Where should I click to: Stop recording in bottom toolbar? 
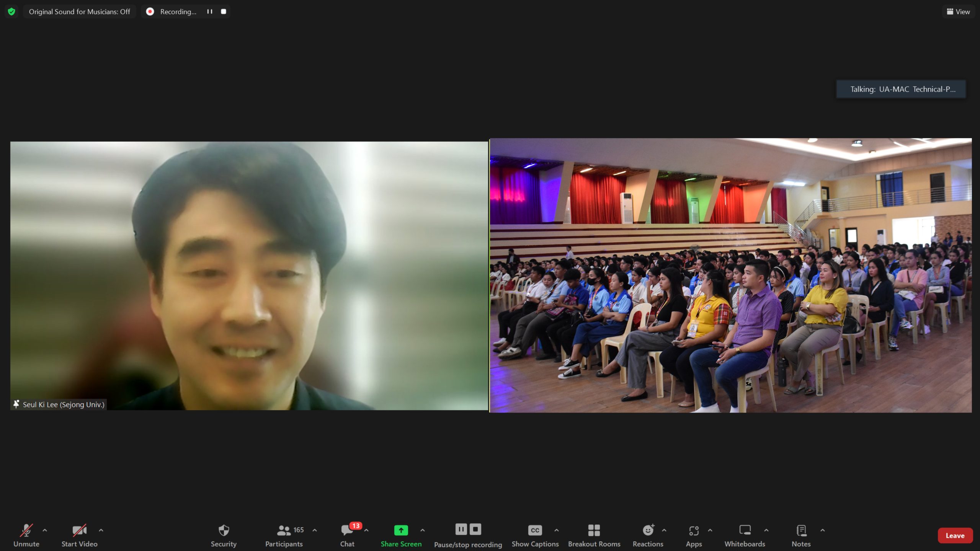[475, 529]
